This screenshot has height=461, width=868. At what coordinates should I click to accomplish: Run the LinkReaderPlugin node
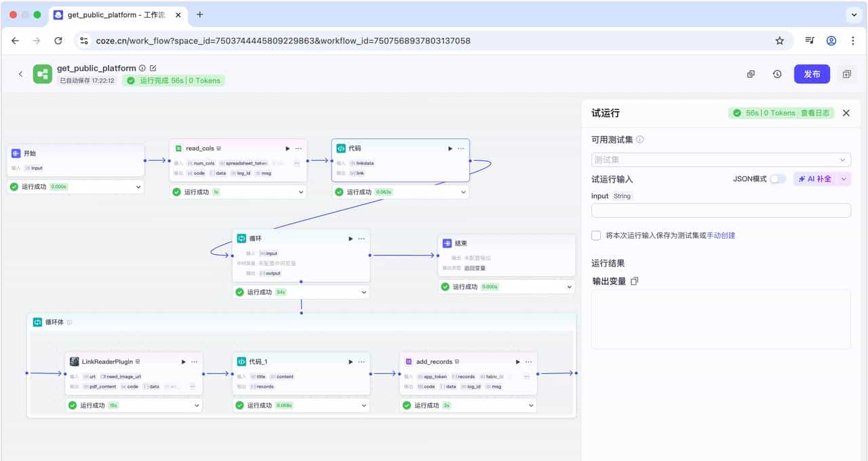coord(183,361)
